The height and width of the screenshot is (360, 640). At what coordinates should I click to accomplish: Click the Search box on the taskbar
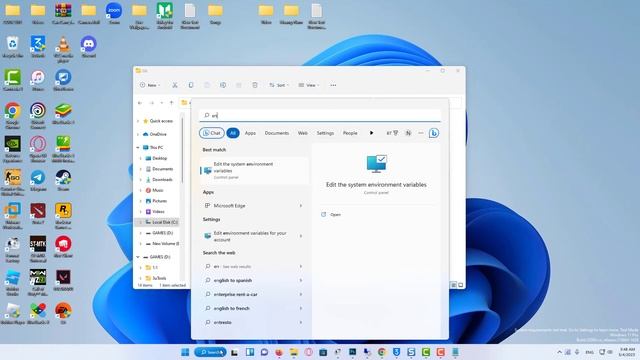(210, 352)
